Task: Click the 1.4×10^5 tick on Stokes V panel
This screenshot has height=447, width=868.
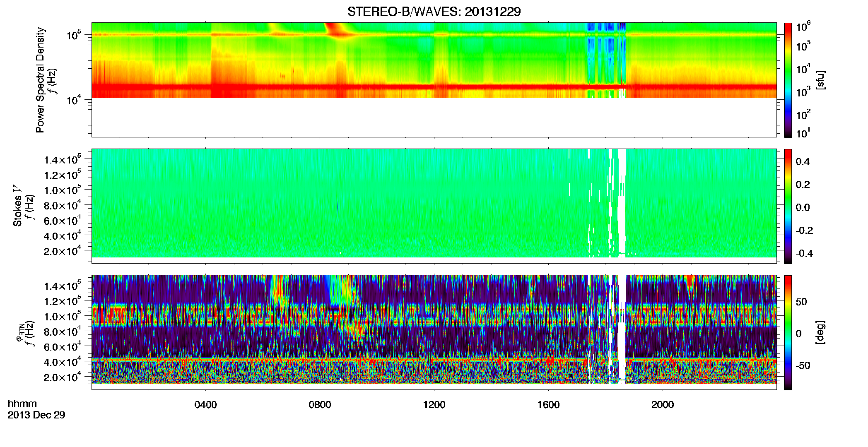Action: tap(63, 159)
